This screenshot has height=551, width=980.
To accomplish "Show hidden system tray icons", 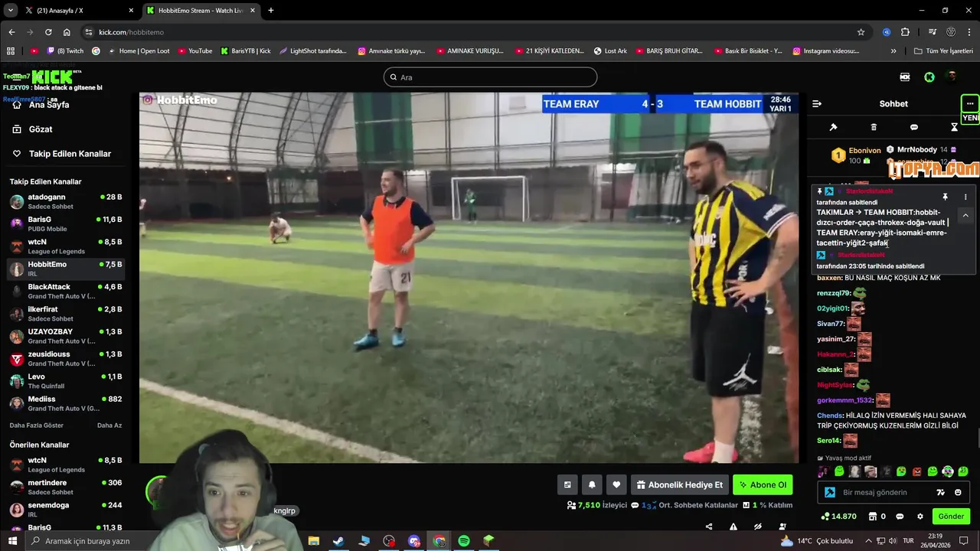I will coord(868,541).
